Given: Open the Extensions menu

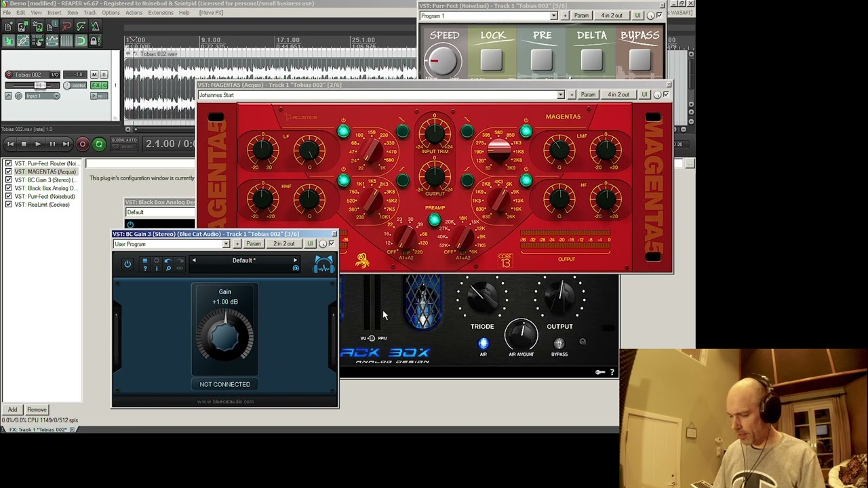Looking at the screenshot, I should point(161,13).
